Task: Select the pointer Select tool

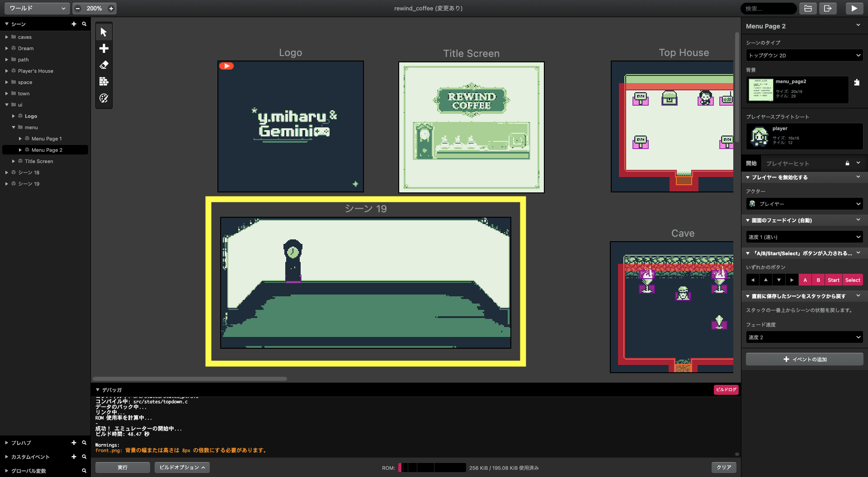Action: pyautogui.click(x=104, y=32)
